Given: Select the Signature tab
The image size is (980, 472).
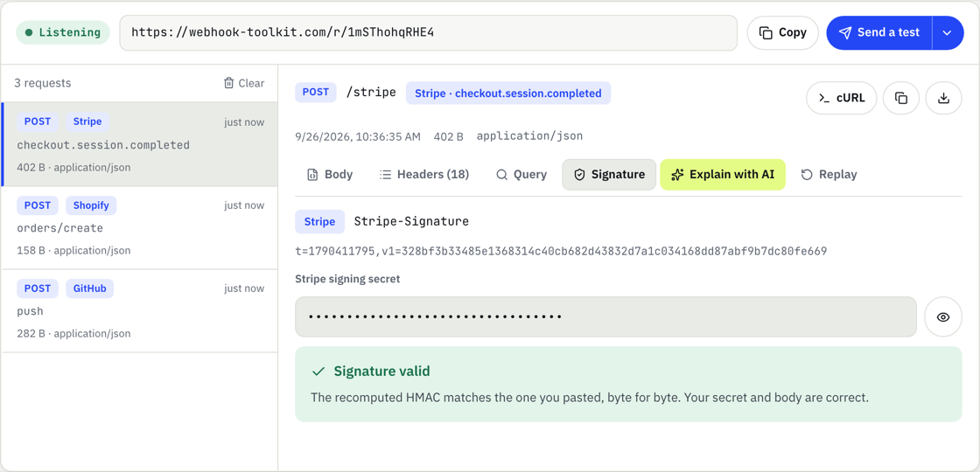Looking at the screenshot, I should [609, 175].
